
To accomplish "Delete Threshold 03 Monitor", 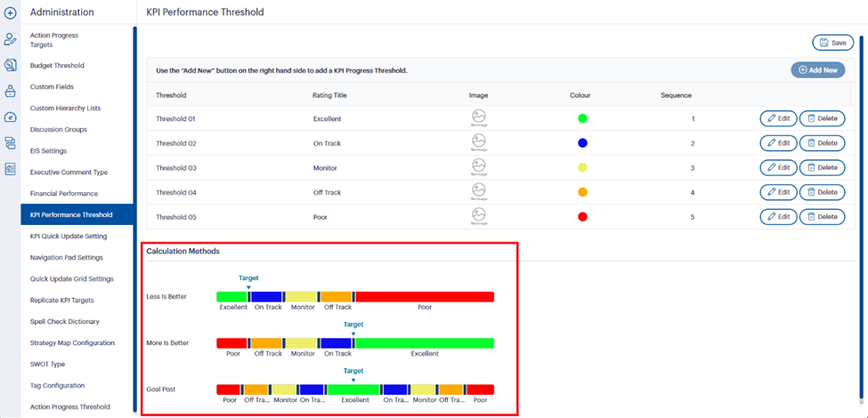I will point(822,167).
